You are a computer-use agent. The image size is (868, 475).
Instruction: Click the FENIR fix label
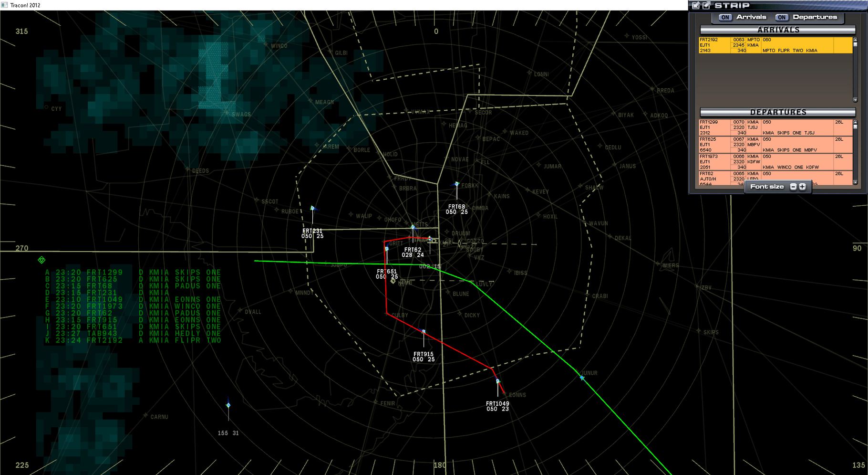point(388,404)
